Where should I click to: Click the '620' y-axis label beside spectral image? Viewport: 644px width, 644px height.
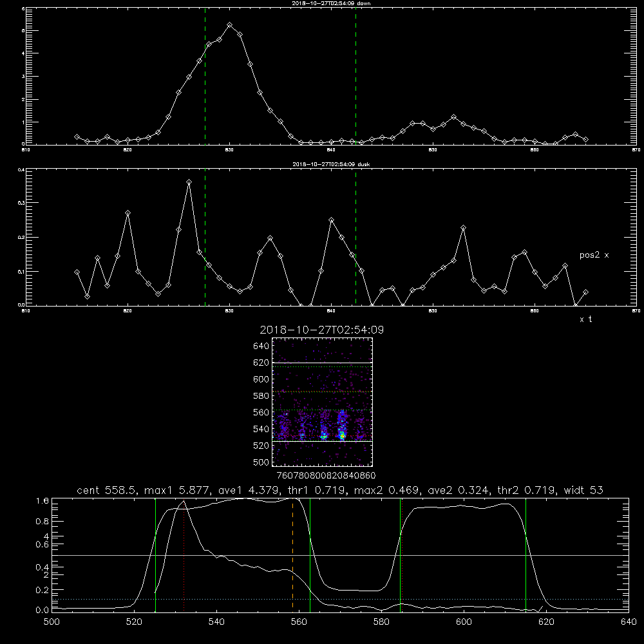pos(261,363)
